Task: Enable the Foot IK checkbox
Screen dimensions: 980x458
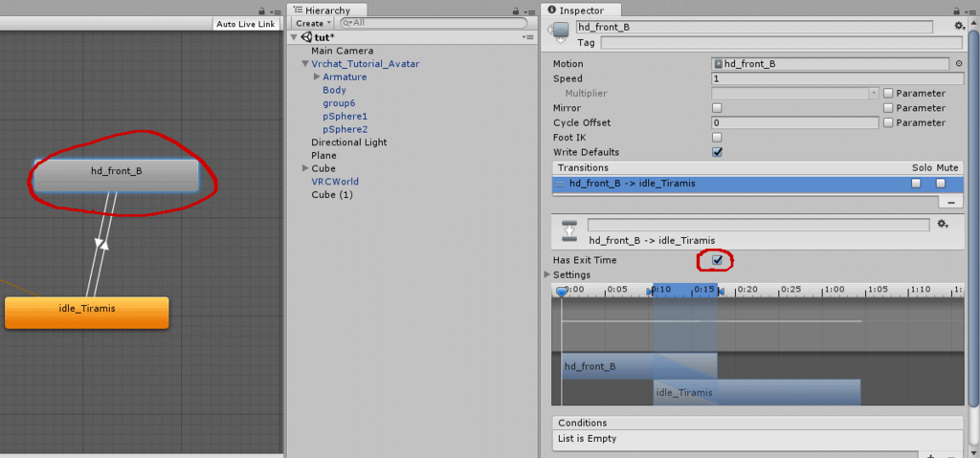Action: pyautogui.click(x=718, y=138)
